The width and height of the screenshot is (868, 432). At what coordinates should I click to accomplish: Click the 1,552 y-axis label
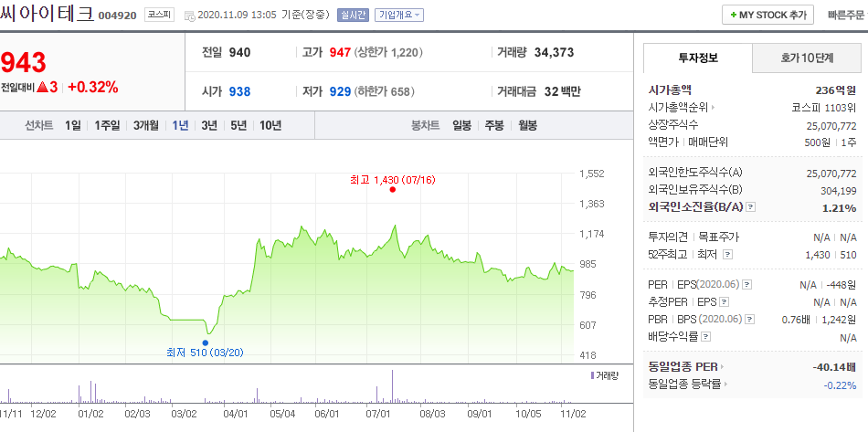coord(592,174)
